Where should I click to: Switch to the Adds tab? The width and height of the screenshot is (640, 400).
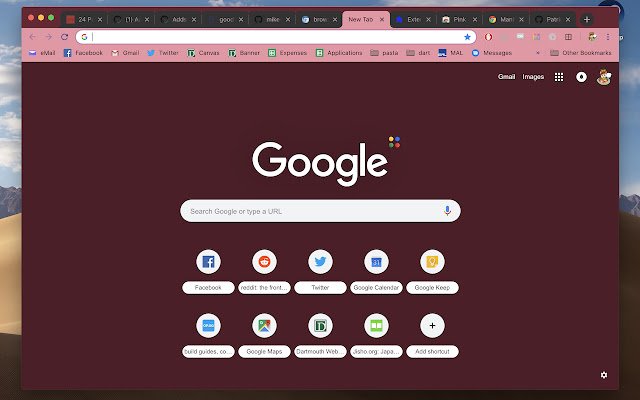[x=178, y=19]
